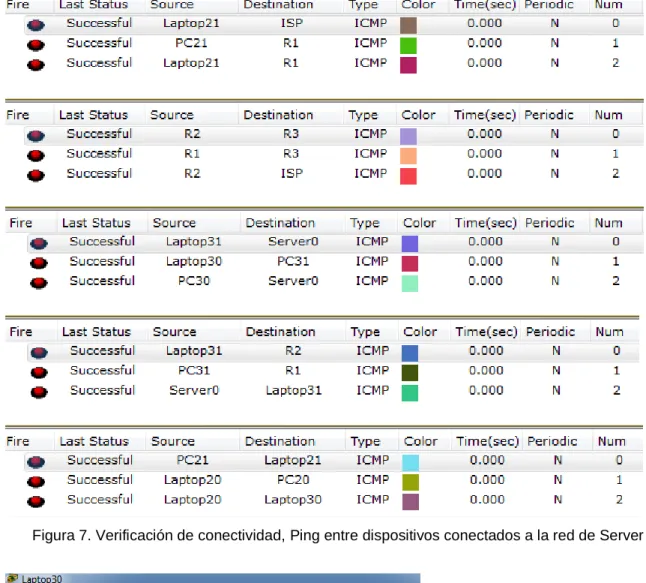Click Source PC31 in the R1 destination row
The width and height of the screenshot is (646, 583).
(x=194, y=370)
